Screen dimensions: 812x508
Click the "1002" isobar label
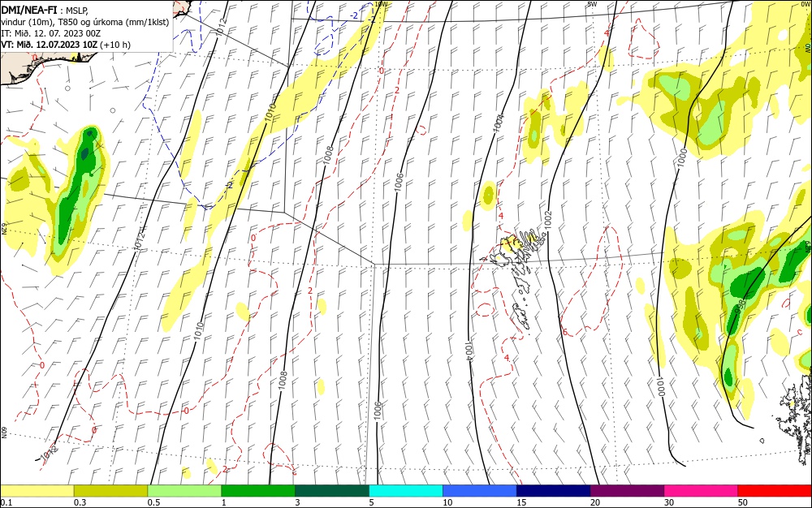pyautogui.click(x=548, y=219)
